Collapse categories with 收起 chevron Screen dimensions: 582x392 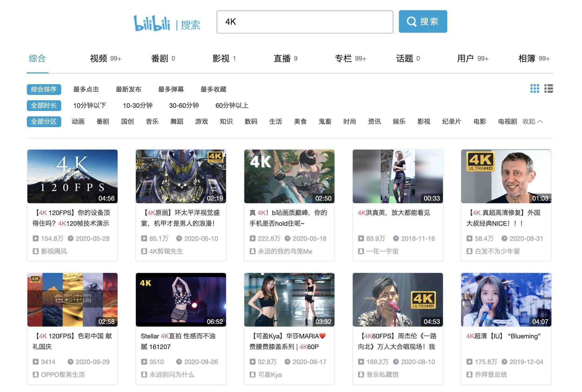coord(533,121)
